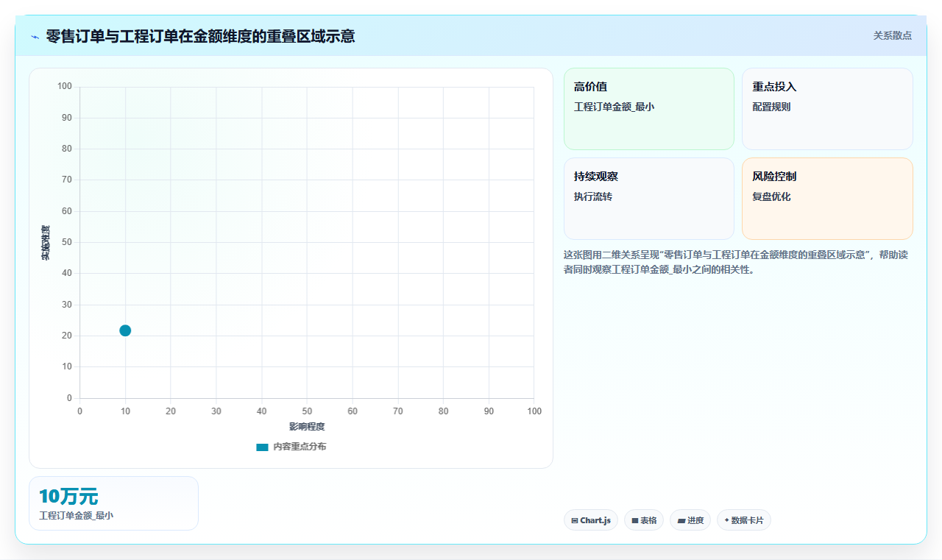Select the 数据卡片 chip
Viewport: 942px width, 560px height.
pos(744,520)
